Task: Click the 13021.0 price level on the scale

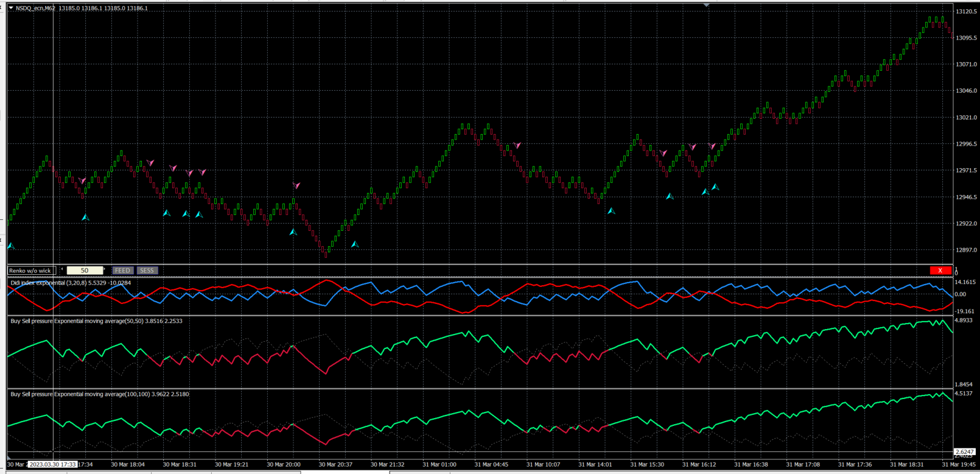Action: click(x=966, y=118)
